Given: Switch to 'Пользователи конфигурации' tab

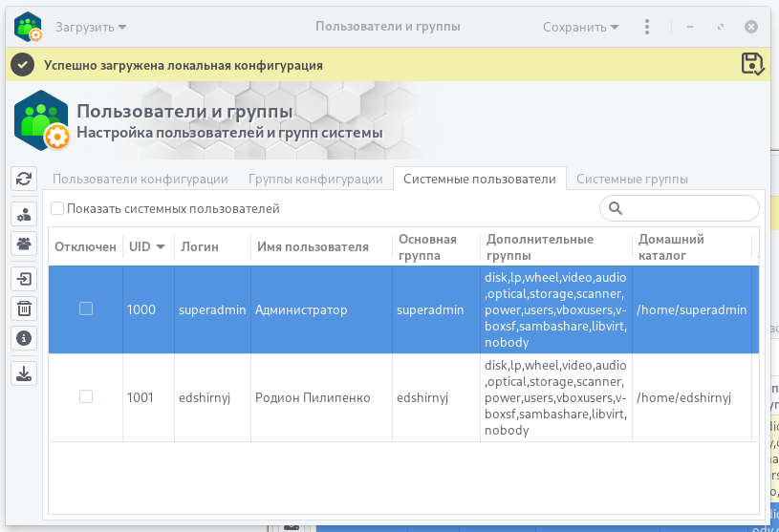Looking at the screenshot, I should click(140, 179).
